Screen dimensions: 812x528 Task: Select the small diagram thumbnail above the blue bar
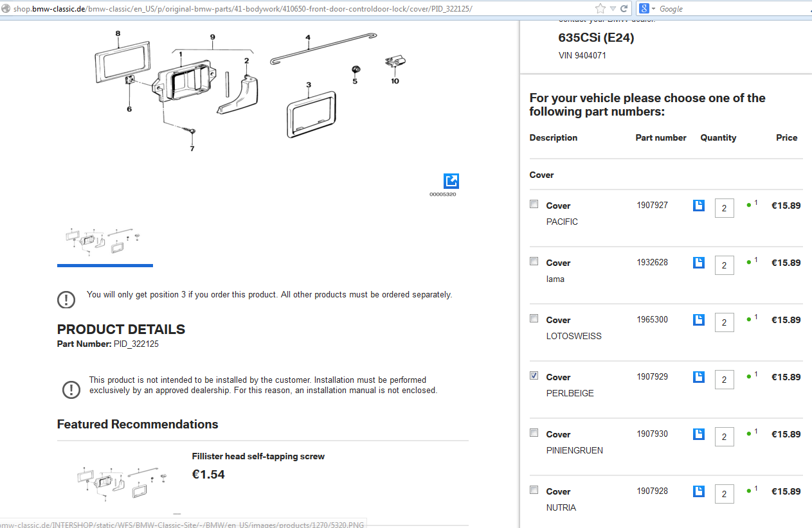pos(103,242)
